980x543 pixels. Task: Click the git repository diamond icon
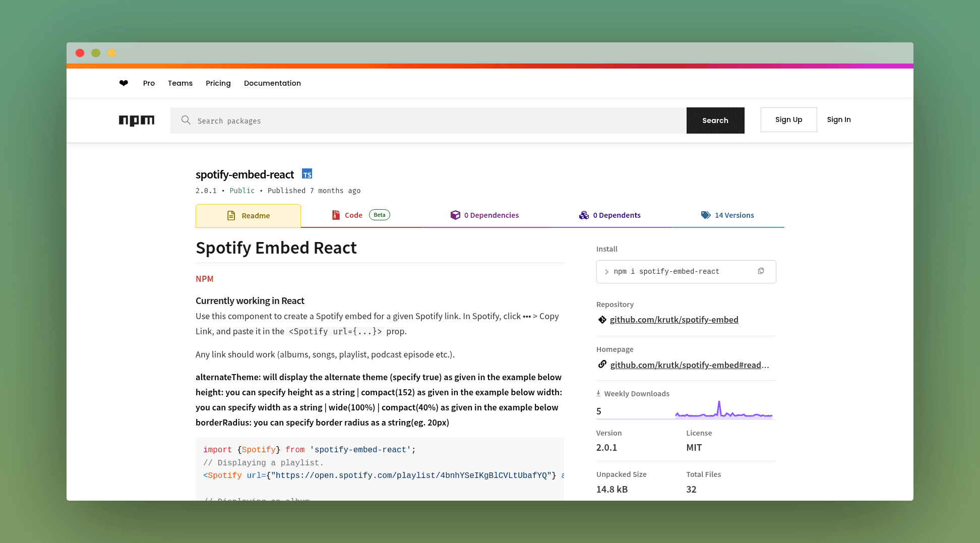pos(602,320)
